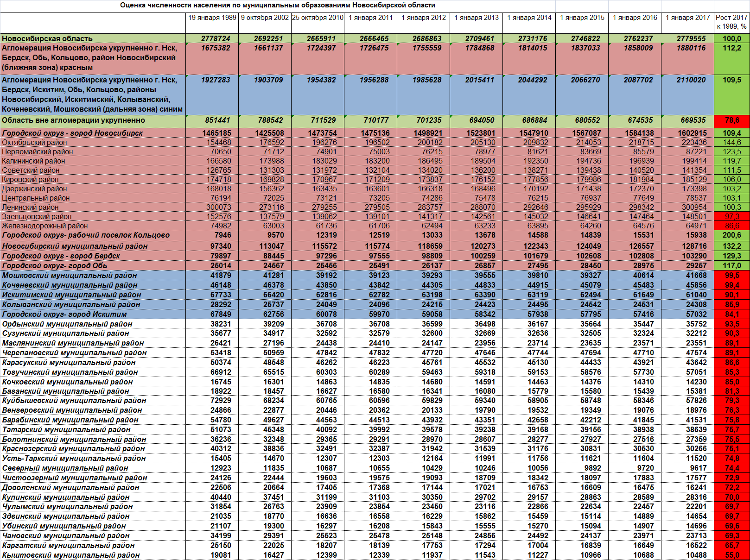The height and width of the screenshot is (560, 750).
Task: Select the '19 января 1989' column header
Action: click(212, 18)
